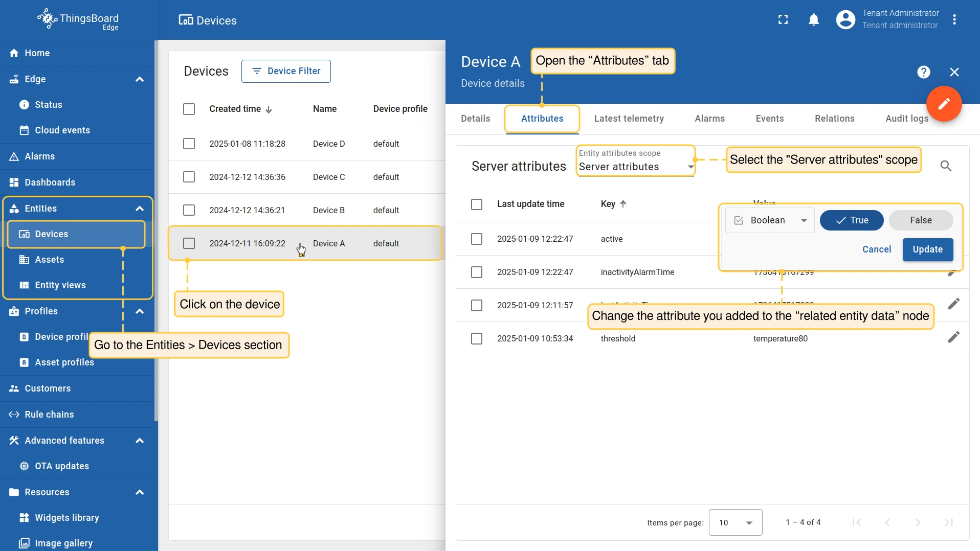Toggle select-all checkbox in Devices table
Viewport: 980px width, 551px height.
point(189,109)
